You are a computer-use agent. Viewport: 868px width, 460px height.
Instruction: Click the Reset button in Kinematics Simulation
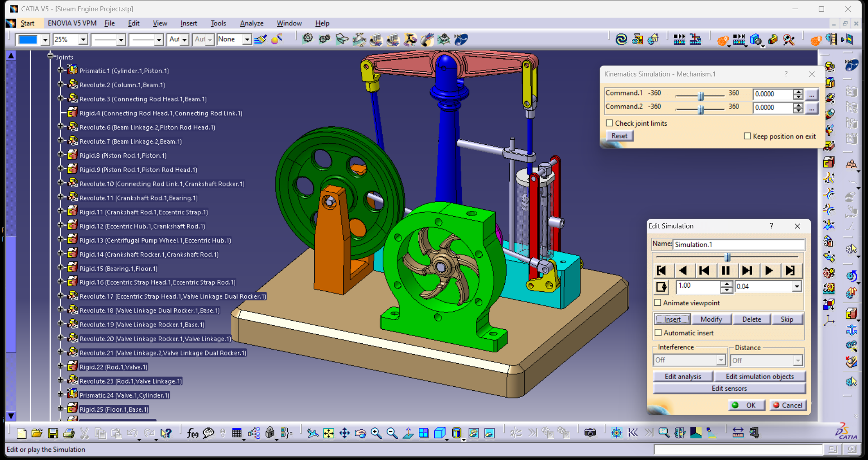point(619,136)
